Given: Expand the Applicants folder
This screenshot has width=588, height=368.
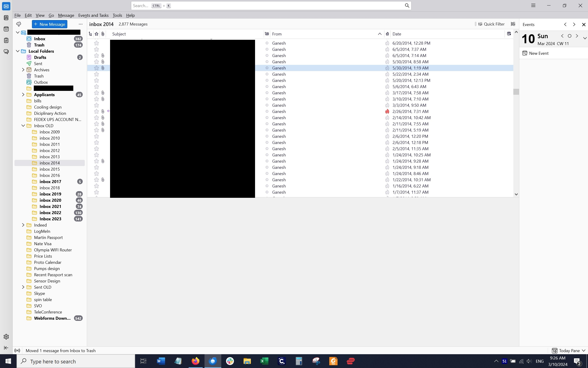Looking at the screenshot, I should (x=23, y=95).
